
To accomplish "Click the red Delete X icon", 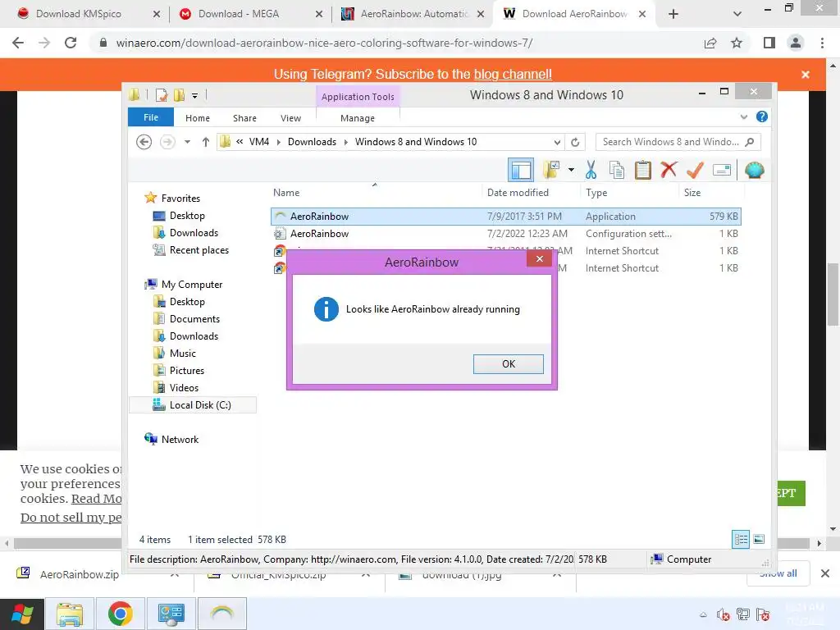I will point(669,170).
